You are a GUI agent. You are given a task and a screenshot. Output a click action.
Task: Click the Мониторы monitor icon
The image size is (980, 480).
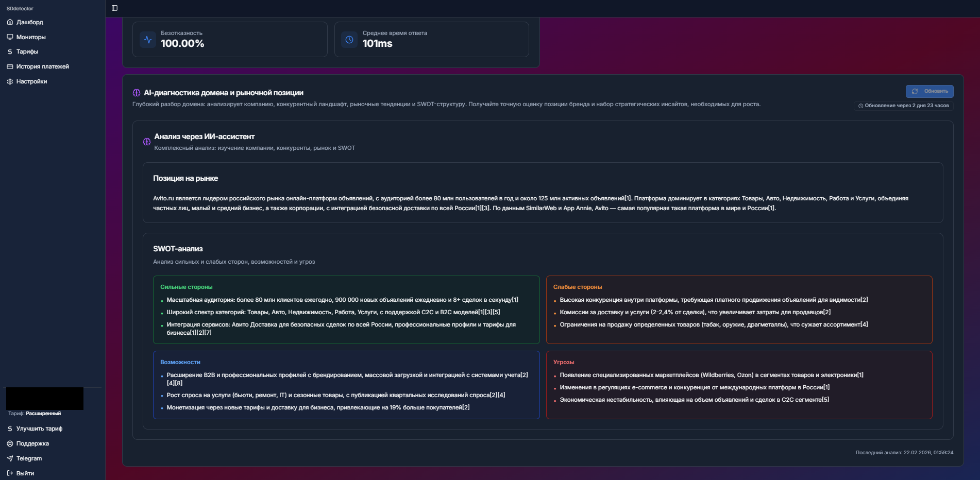tap(10, 37)
